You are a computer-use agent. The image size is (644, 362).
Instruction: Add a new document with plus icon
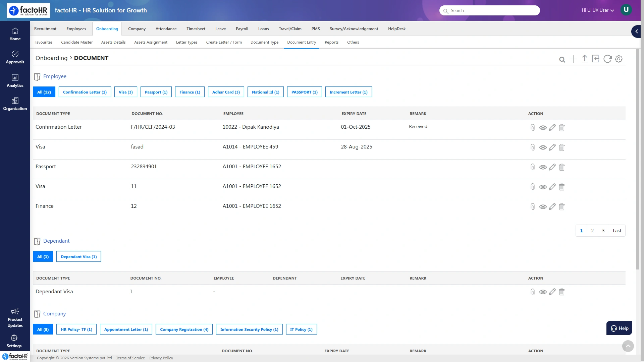[573, 59]
